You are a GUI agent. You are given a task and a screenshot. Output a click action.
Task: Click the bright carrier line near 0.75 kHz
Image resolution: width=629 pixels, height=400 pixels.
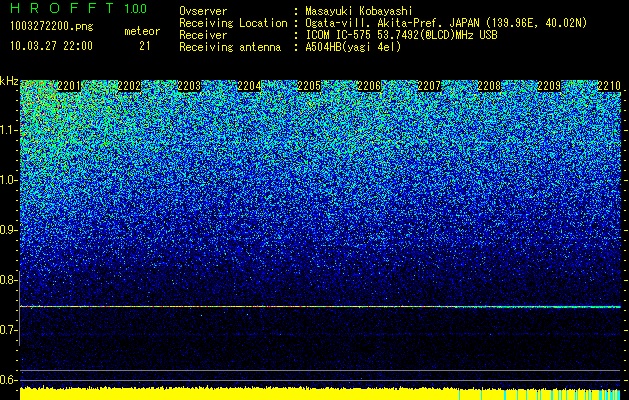tap(320, 307)
